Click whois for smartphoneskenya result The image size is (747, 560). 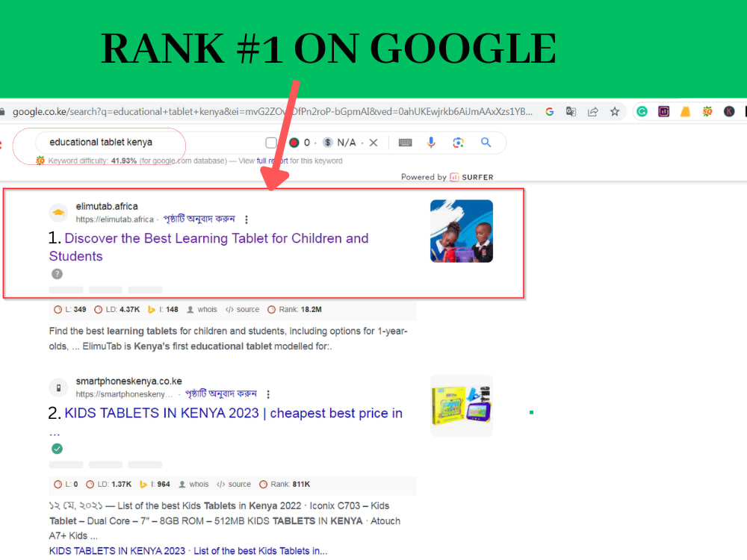point(194,485)
